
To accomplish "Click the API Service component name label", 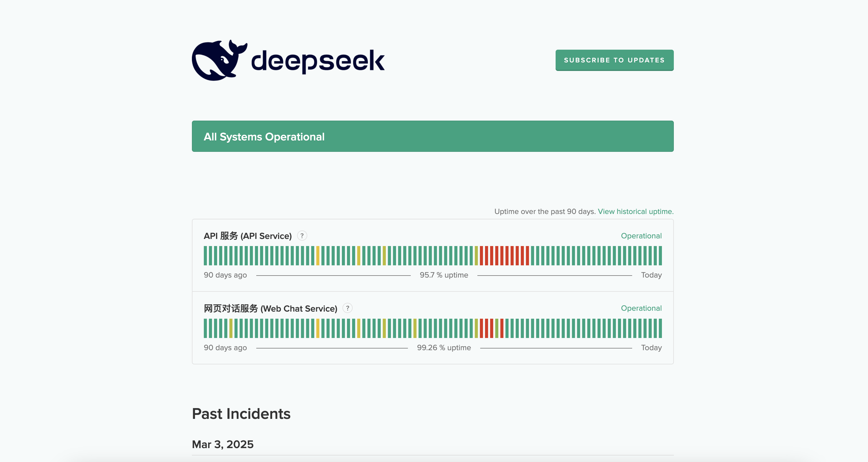I will [x=248, y=236].
